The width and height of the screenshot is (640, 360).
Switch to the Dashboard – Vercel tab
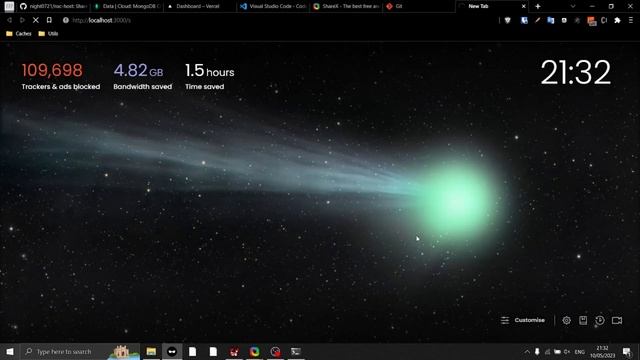pos(200,6)
